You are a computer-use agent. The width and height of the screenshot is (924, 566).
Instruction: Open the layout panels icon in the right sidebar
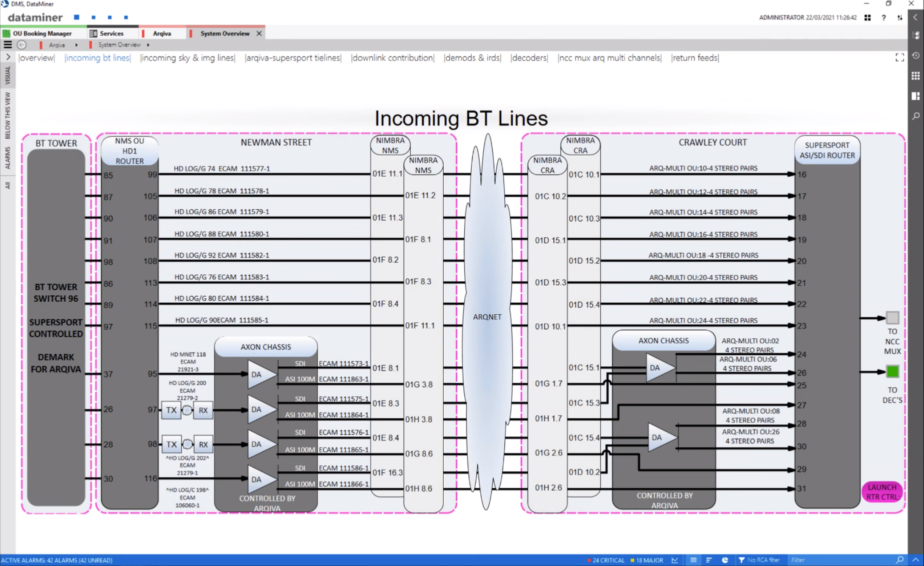[915, 96]
